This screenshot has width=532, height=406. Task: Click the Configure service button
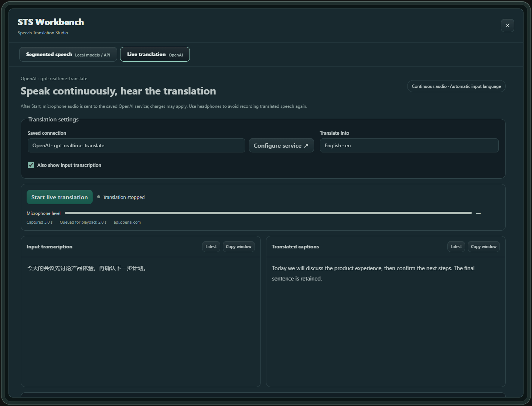point(281,145)
